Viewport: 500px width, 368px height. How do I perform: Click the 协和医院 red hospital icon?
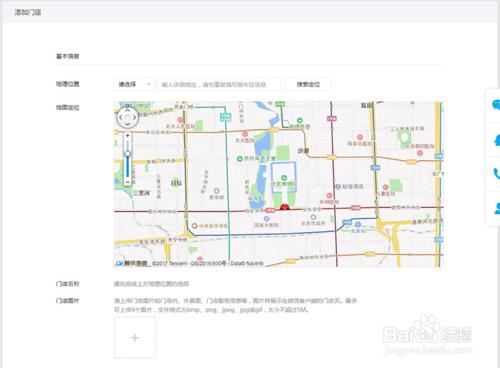[329, 195]
